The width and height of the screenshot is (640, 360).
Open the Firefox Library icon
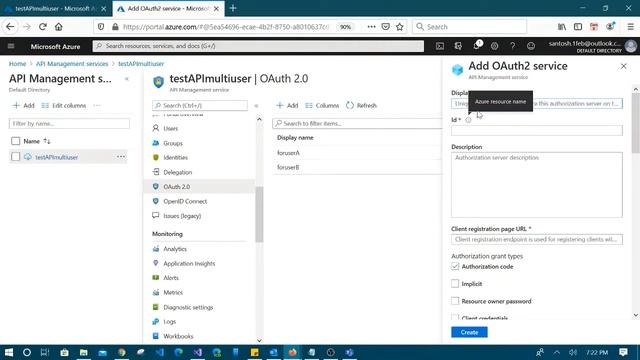[x=562, y=27]
